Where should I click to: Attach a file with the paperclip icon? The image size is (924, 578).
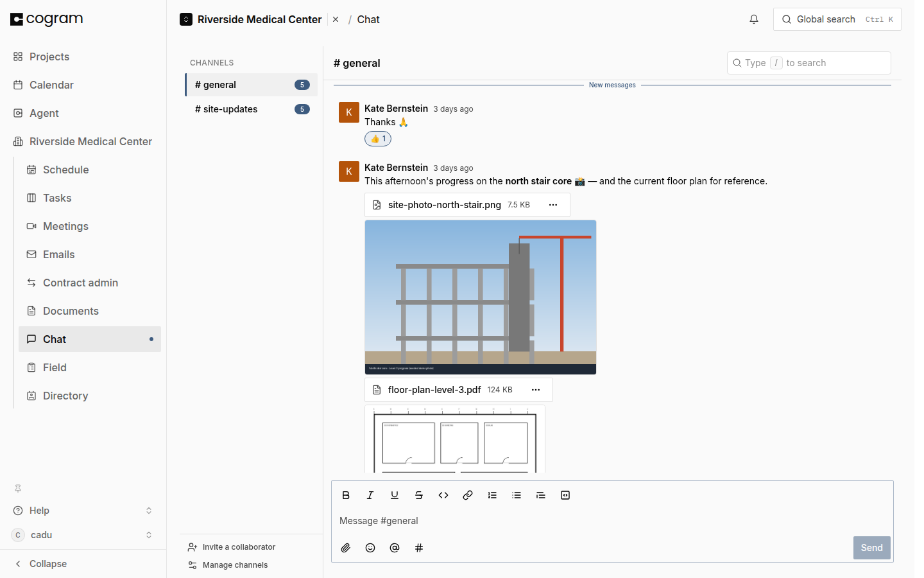point(346,548)
